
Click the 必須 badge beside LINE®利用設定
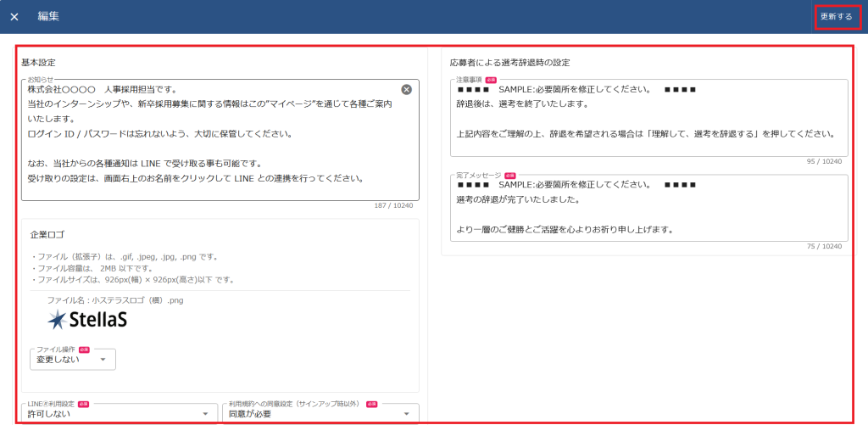pyautogui.click(x=84, y=405)
